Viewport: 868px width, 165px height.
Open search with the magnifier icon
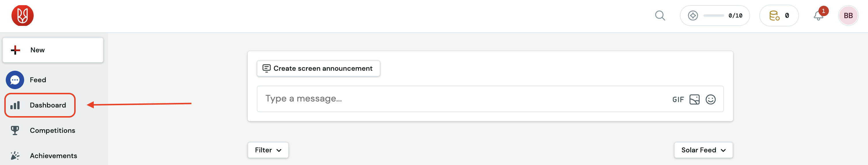click(x=660, y=16)
